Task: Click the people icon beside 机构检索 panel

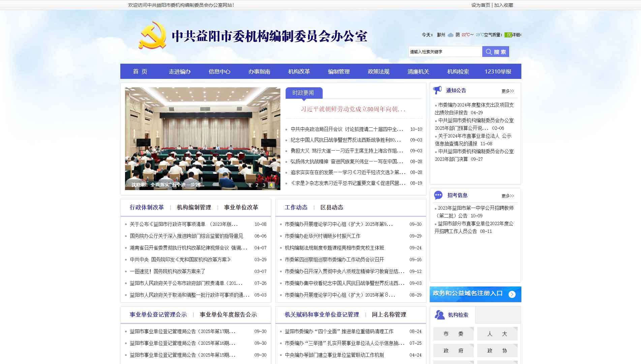Action: click(x=439, y=315)
